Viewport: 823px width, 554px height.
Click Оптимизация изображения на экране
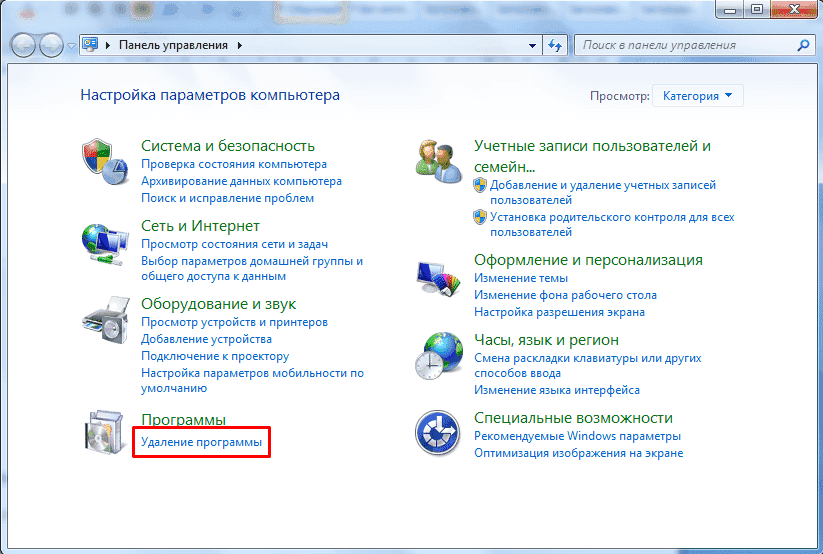(x=578, y=453)
